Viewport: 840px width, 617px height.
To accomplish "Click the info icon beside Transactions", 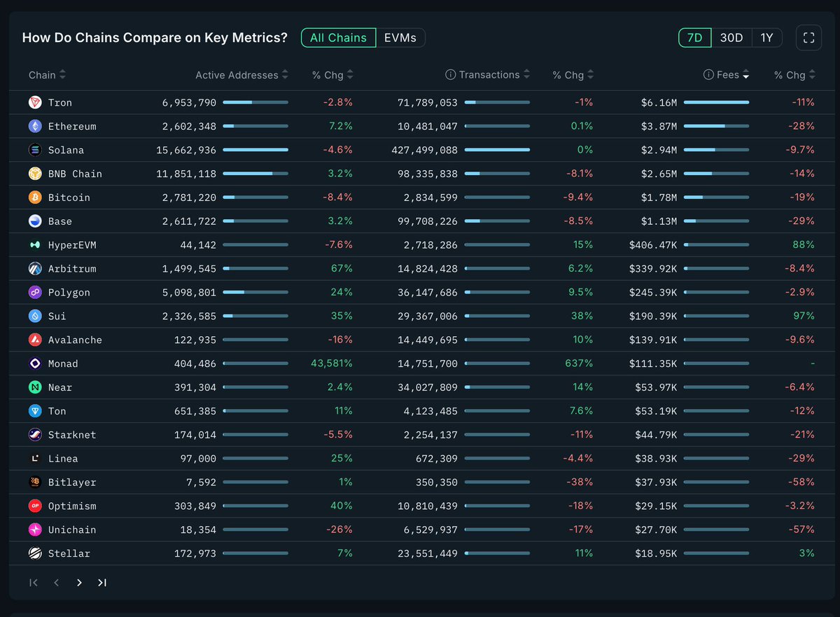I will point(451,75).
